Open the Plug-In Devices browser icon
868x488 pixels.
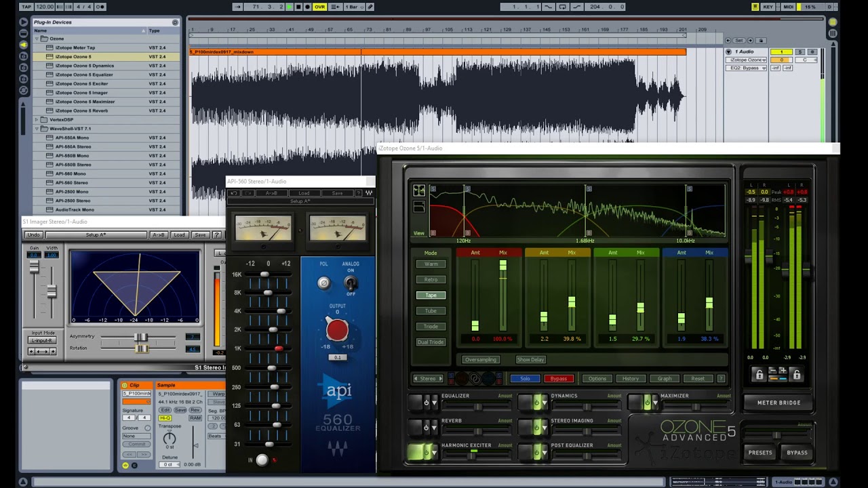pyautogui.click(x=24, y=45)
